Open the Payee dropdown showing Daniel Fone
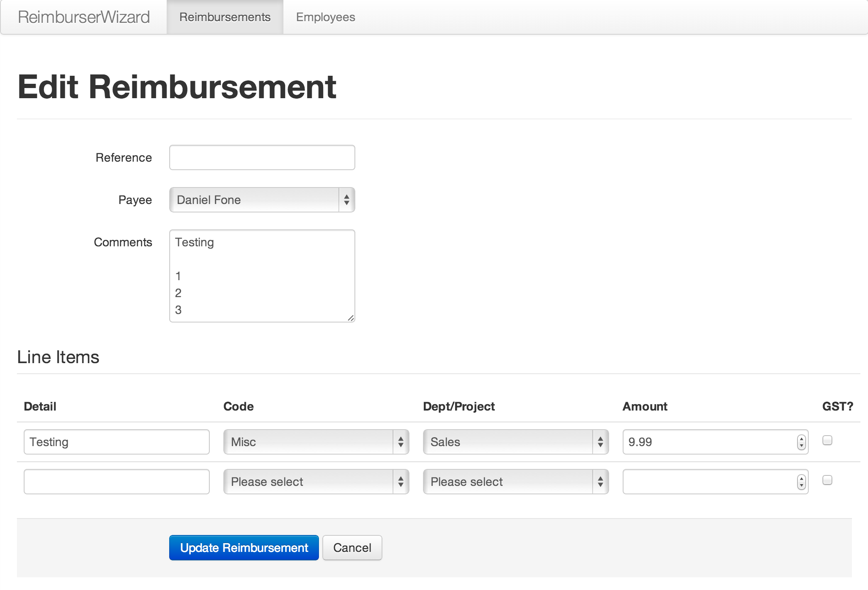 262,200
